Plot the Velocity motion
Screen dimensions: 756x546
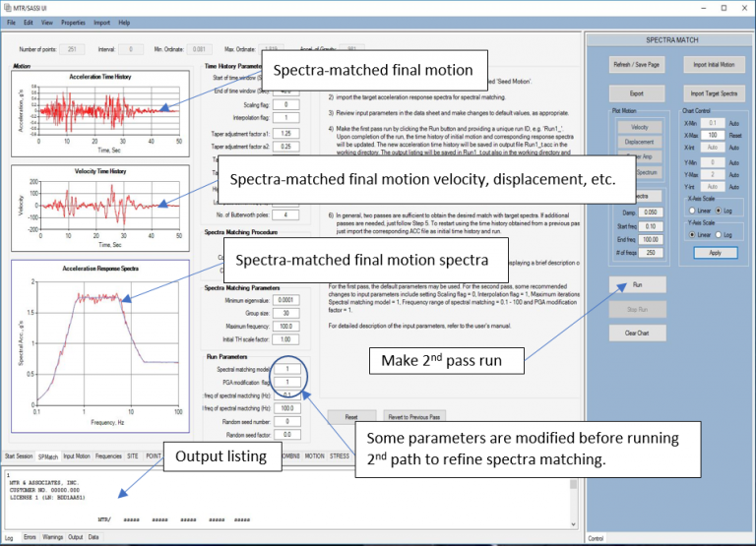point(639,127)
